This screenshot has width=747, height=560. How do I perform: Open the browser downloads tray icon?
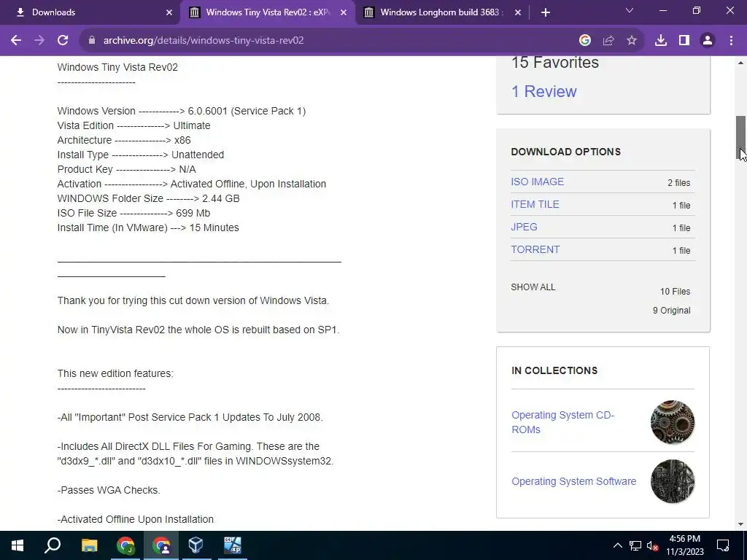[x=661, y=41]
